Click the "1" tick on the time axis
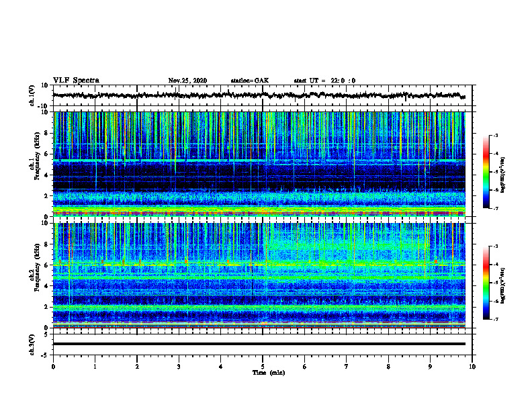Screen dimensions: 532x411 click(95, 367)
